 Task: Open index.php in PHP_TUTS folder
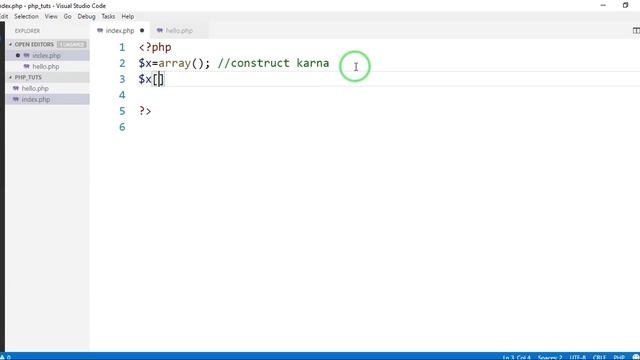click(48, 99)
